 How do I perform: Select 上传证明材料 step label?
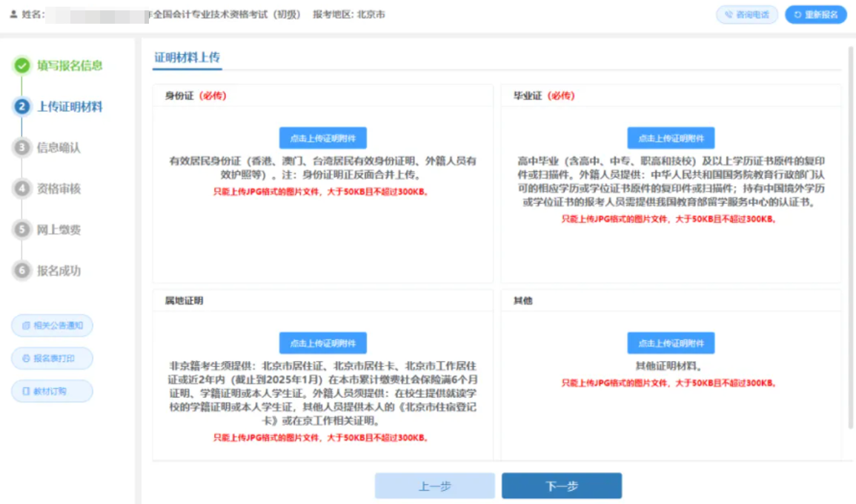pyautogui.click(x=70, y=107)
